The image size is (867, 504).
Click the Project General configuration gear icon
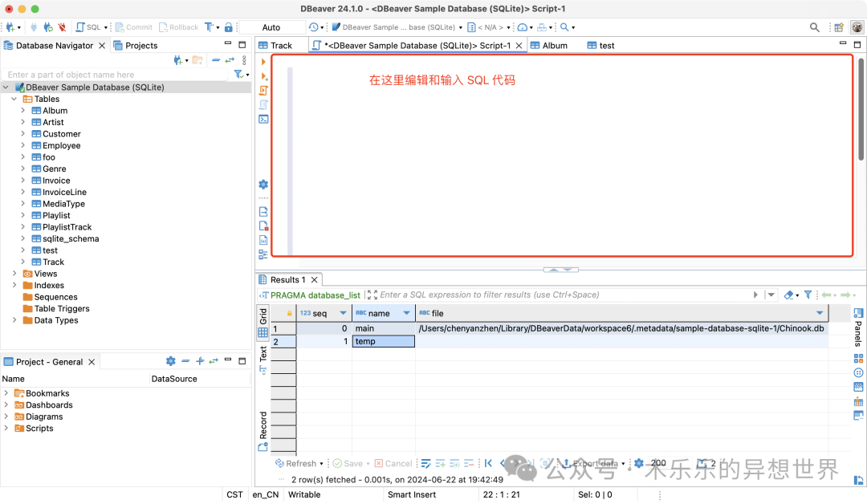tap(171, 361)
